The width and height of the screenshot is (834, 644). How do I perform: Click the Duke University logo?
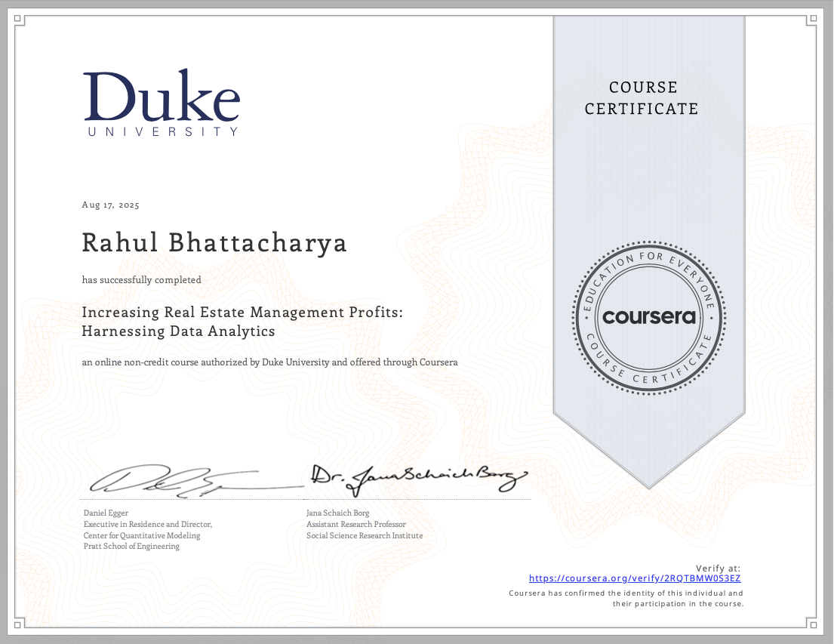162,103
